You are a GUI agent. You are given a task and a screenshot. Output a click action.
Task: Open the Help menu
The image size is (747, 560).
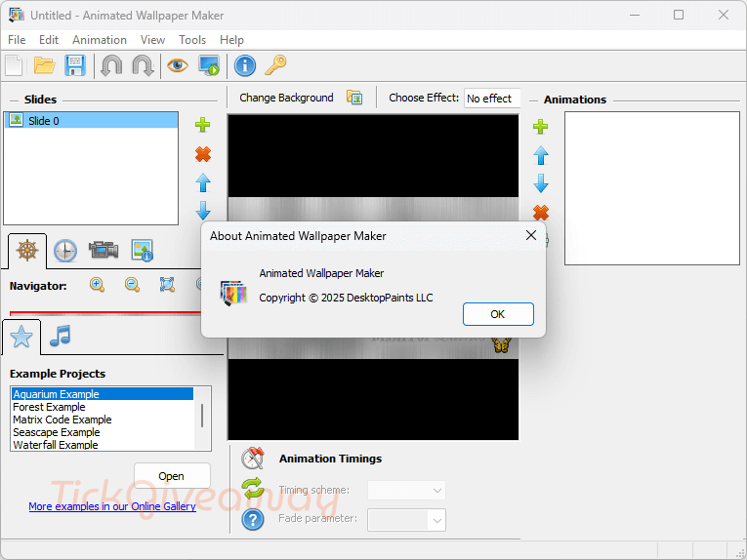(231, 40)
